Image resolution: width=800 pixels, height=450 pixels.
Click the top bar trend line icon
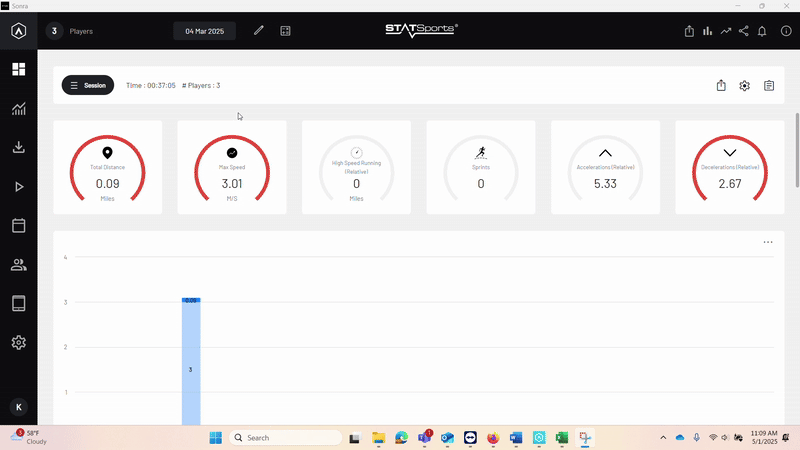click(726, 31)
